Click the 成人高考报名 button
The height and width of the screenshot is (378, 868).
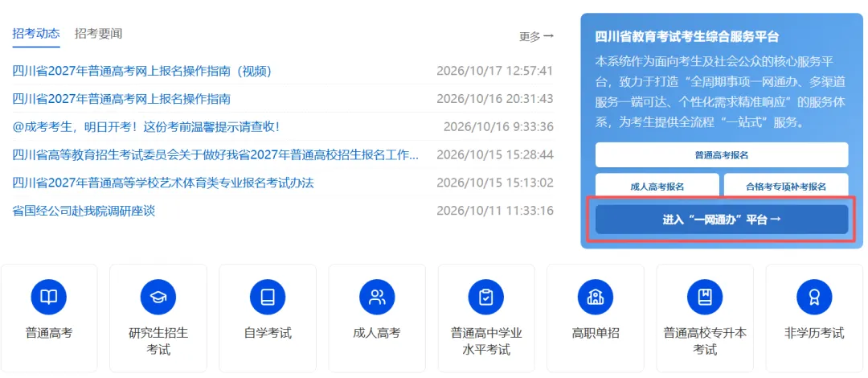pyautogui.click(x=657, y=186)
